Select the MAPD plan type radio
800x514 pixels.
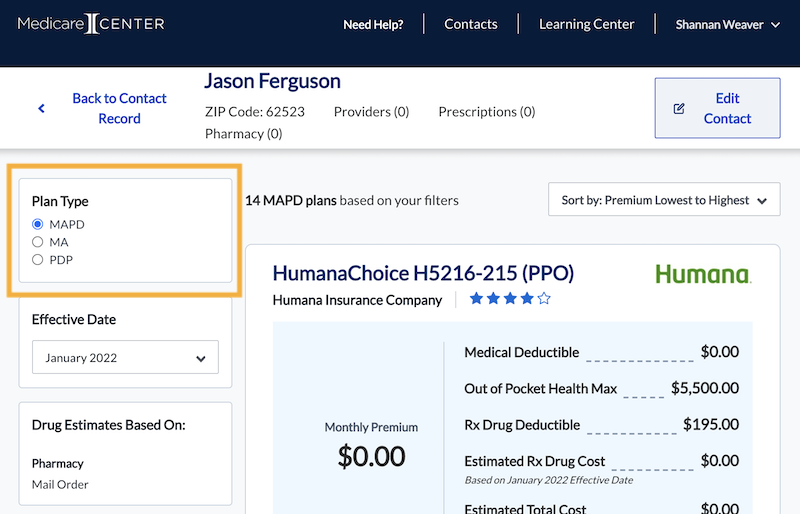[37, 224]
